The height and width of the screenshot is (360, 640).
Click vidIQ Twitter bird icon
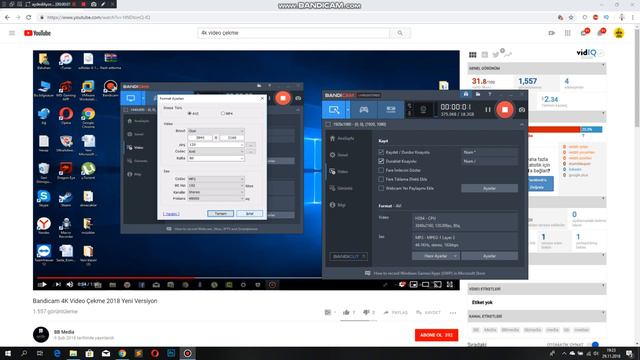pyautogui.click(x=496, y=55)
